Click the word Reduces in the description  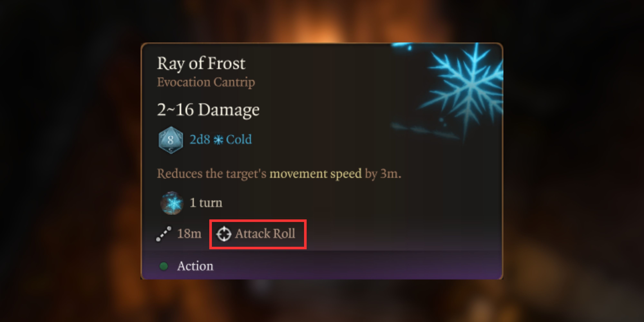point(180,174)
